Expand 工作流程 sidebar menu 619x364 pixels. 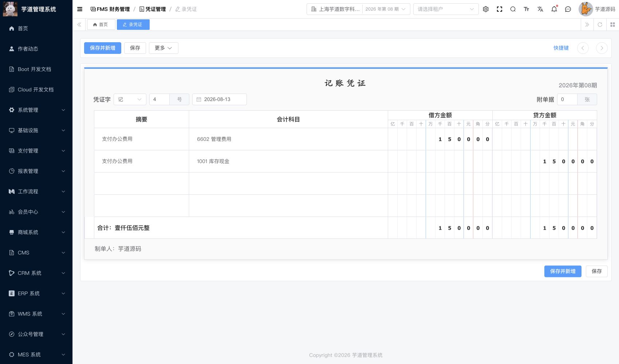36,191
